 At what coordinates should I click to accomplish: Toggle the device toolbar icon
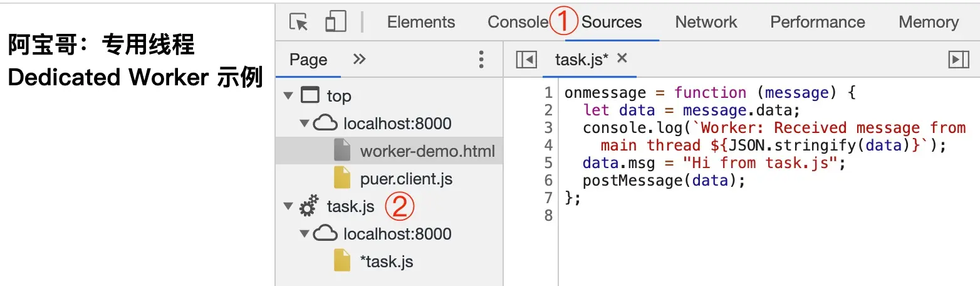click(336, 21)
